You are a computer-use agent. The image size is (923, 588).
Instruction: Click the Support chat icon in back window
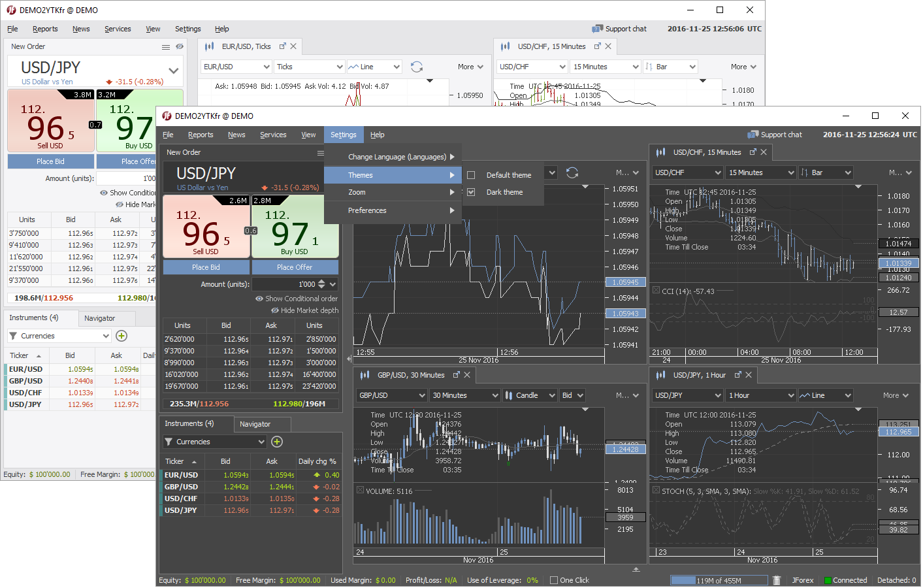click(x=597, y=29)
